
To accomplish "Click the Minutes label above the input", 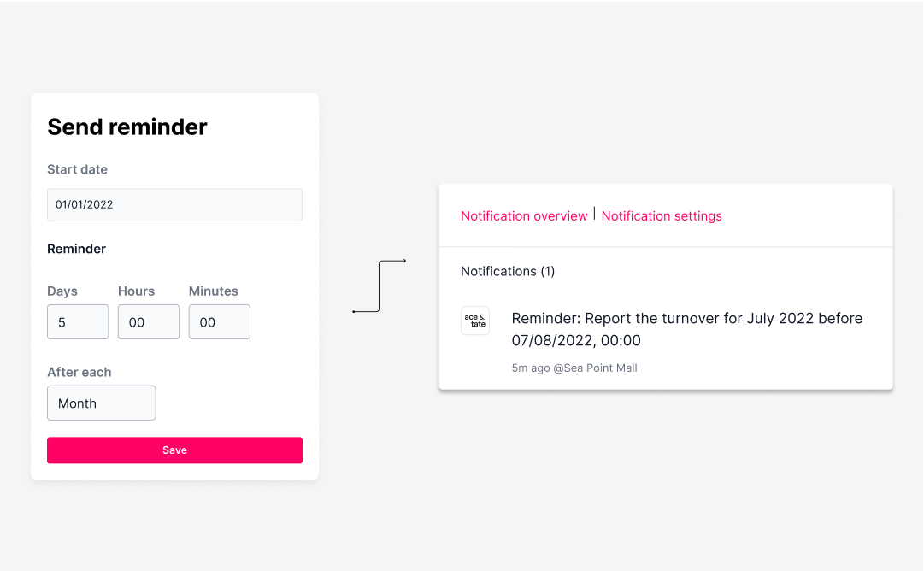I will [214, 291].
